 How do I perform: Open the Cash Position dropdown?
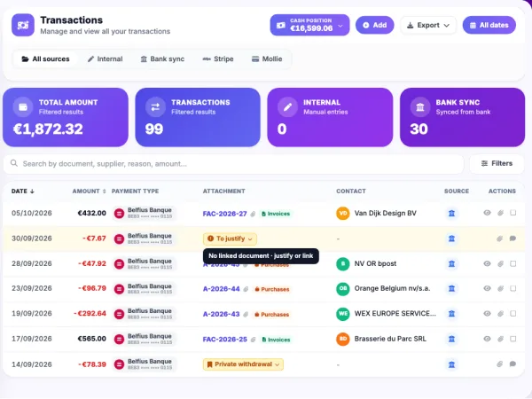pos(309,25)
